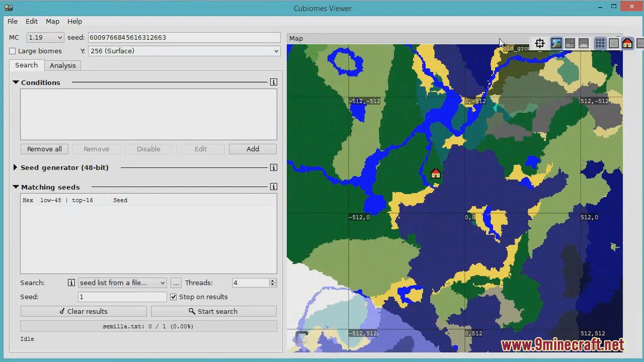Click the Clear results button
The width and height of the screenshot is (644, 362).
(84, 311)
